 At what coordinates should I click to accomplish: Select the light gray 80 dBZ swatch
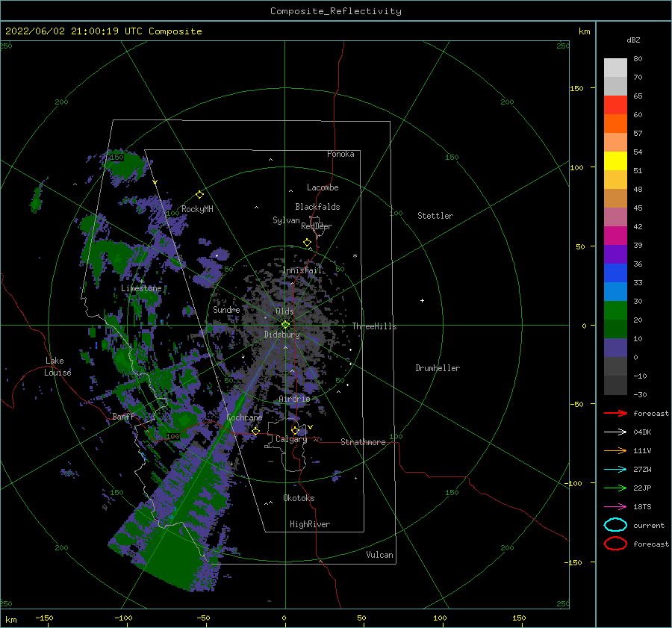click(x=615, y=68)
